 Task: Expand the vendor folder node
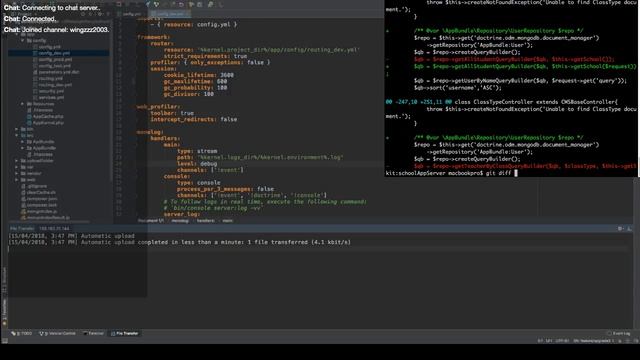tap(17, 173)
